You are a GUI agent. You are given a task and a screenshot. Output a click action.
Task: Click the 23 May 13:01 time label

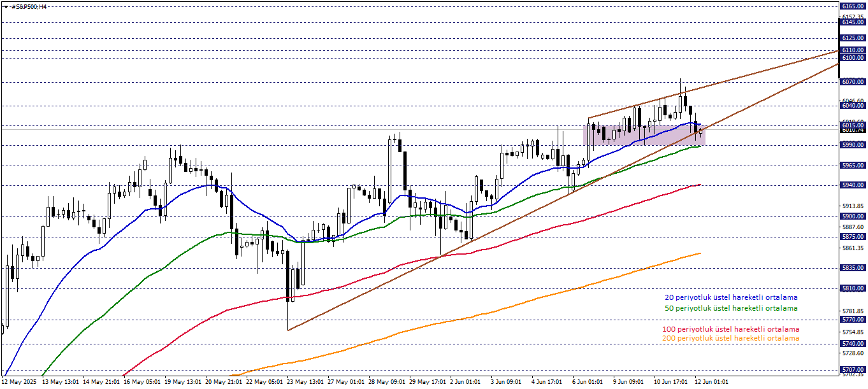click(x=305, y=382)
